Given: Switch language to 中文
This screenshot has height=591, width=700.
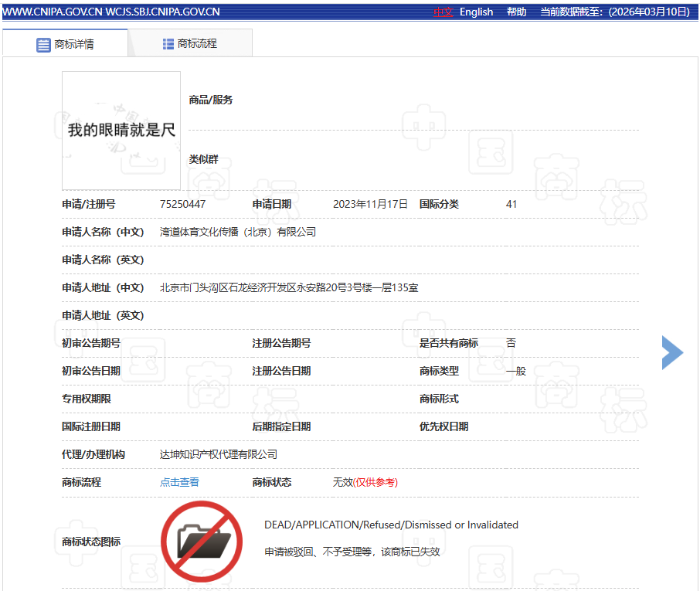Looking at the screenshot, I should [443, 12].
